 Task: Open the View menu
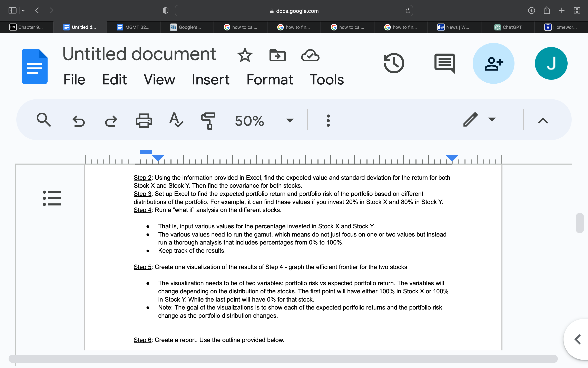click(159, 80)
